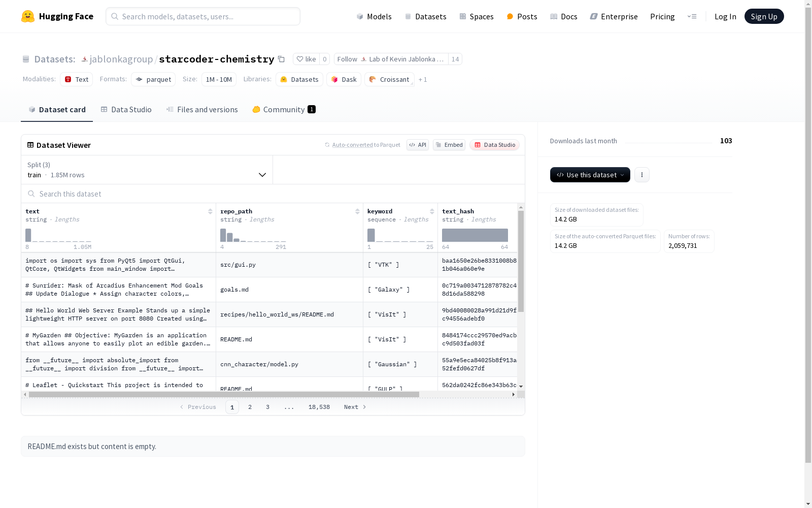Sort the keyword column via its sort icon
812x508 pixels.
[432, 211]
